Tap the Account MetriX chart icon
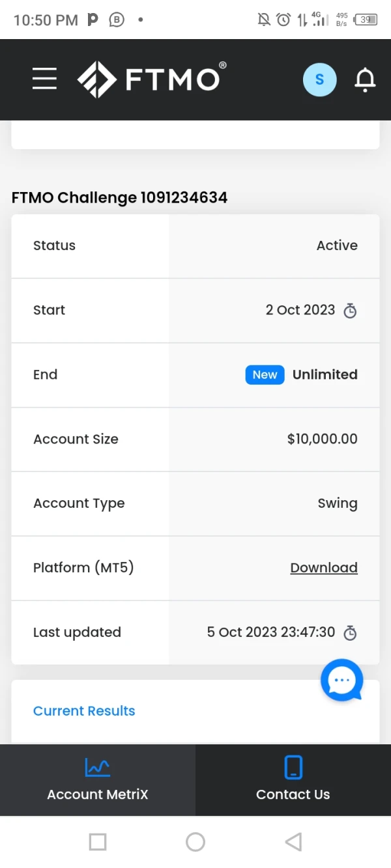 tap(98, 768)
